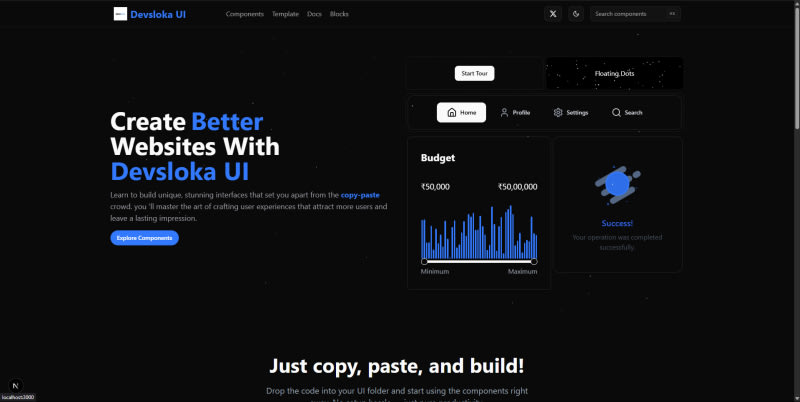
Task: Open the Template nav item
Action: (285, 14)
